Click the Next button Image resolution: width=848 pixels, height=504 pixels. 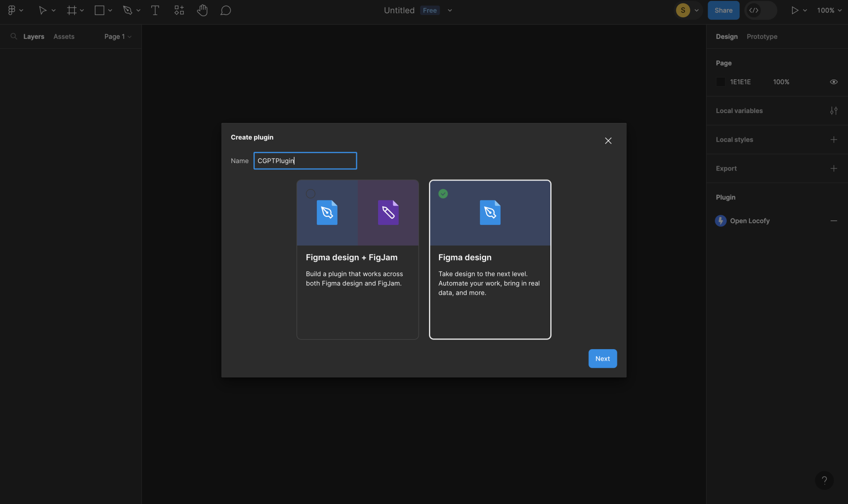click(x=602, y=358)
